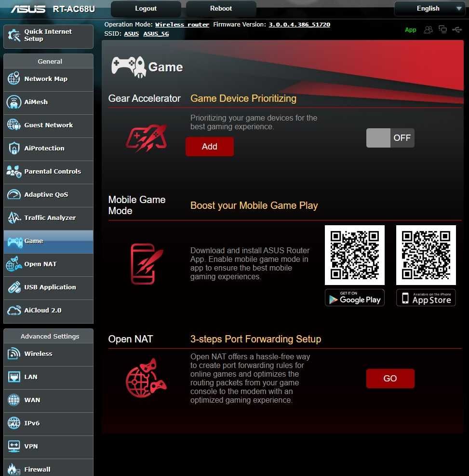Viewport: 469px width, 476px height.
Task: Click the Network Map globe icon
Action: click(x=13, y=78)
